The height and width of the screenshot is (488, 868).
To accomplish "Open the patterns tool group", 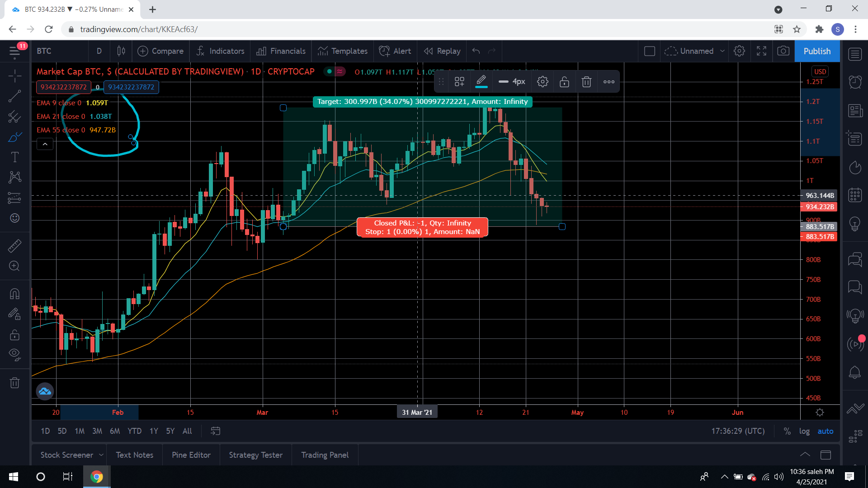I will 15,177.
